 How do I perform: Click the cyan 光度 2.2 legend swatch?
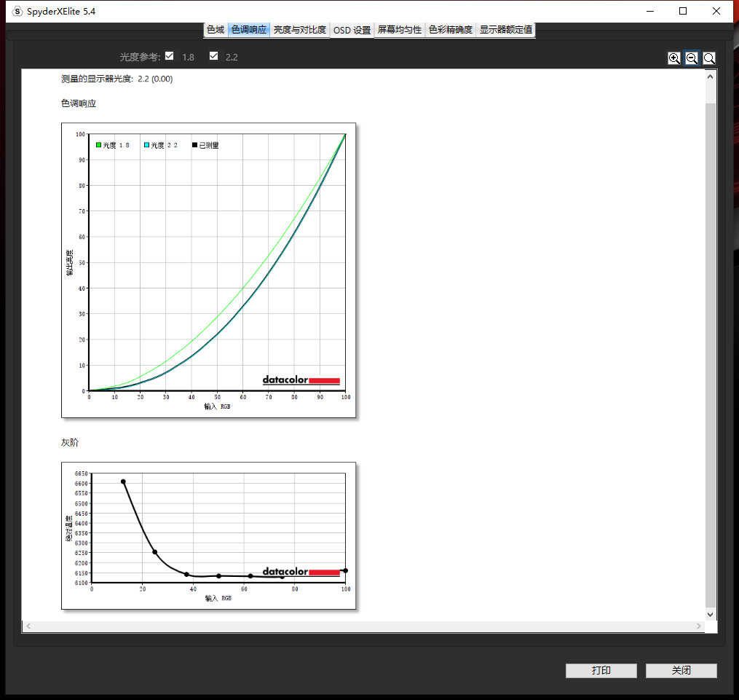tap(146, 145)
